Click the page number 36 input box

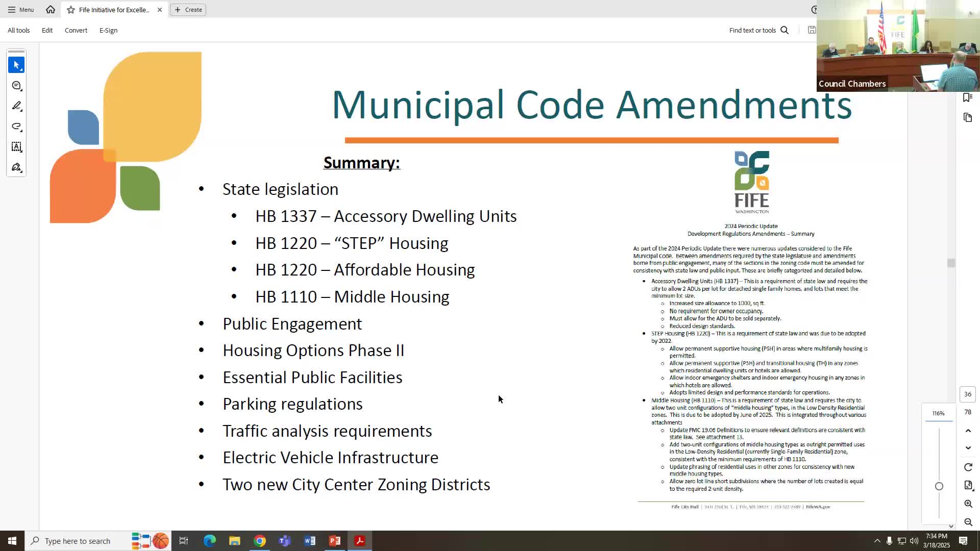967,394
